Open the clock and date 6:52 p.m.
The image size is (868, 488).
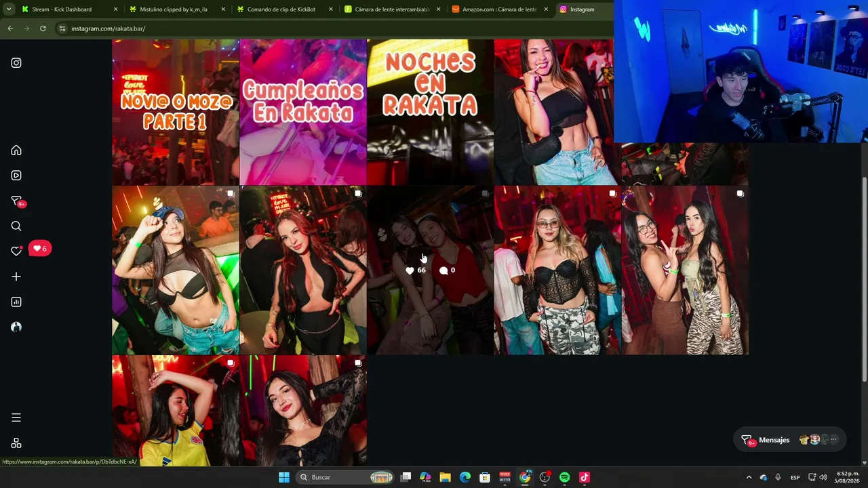pyautogui.click(x=848, y=477)
